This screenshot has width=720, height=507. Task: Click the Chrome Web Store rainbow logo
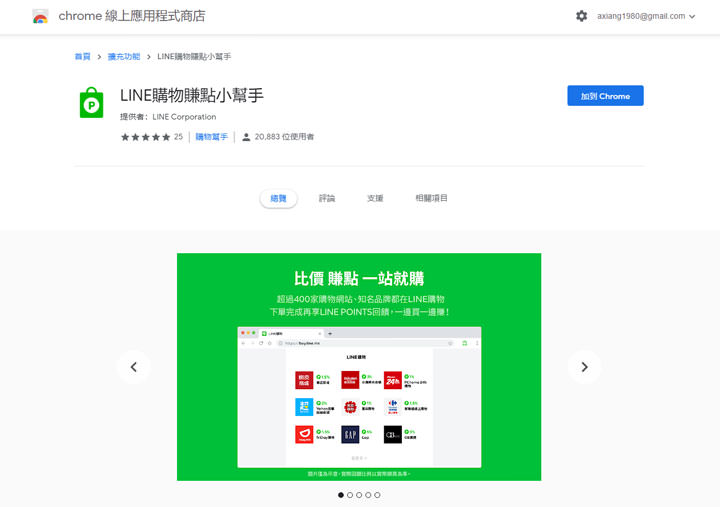coord(40,16)
